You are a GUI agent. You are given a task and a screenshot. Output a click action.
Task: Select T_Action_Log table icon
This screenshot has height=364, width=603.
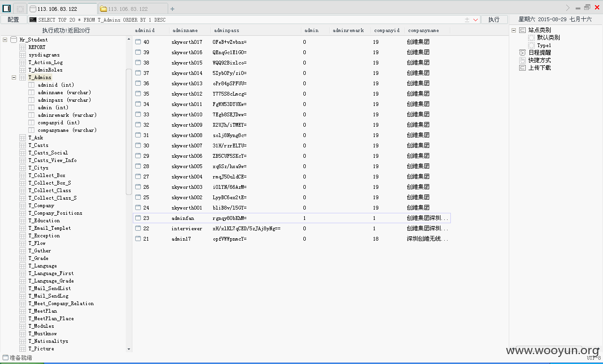[x=23, y=62]
